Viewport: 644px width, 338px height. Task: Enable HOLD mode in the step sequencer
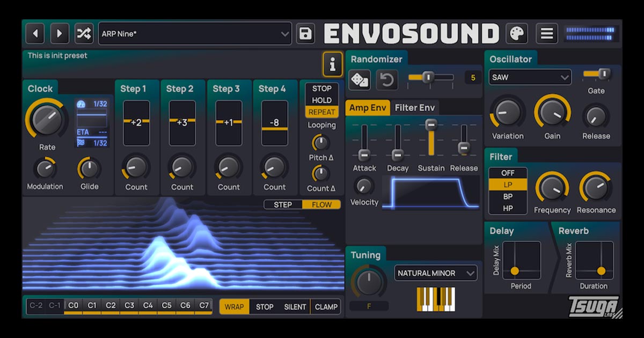321,100
